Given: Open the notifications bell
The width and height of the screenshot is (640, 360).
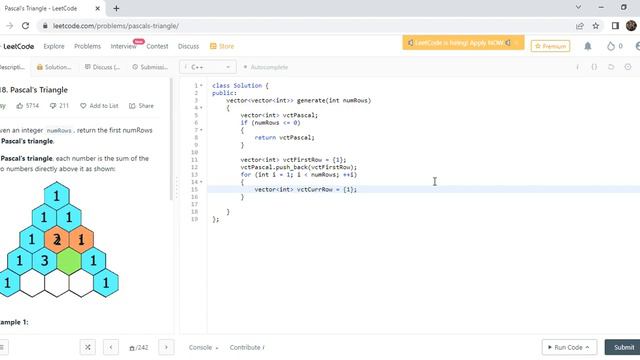Looking at the screenshot, I should point(588,46).
